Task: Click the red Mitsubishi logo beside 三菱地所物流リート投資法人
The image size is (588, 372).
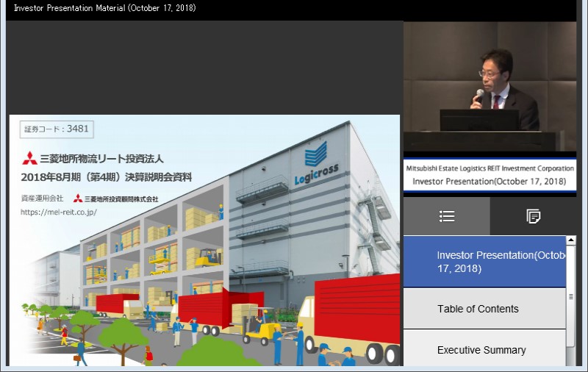Action: (x=29, y=158)
